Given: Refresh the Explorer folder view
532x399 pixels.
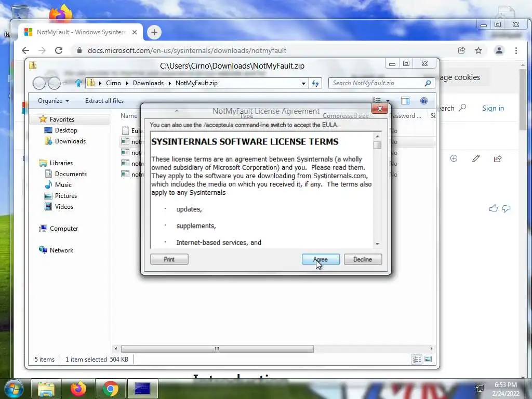Looking at the screenshot, I should 315,83.
